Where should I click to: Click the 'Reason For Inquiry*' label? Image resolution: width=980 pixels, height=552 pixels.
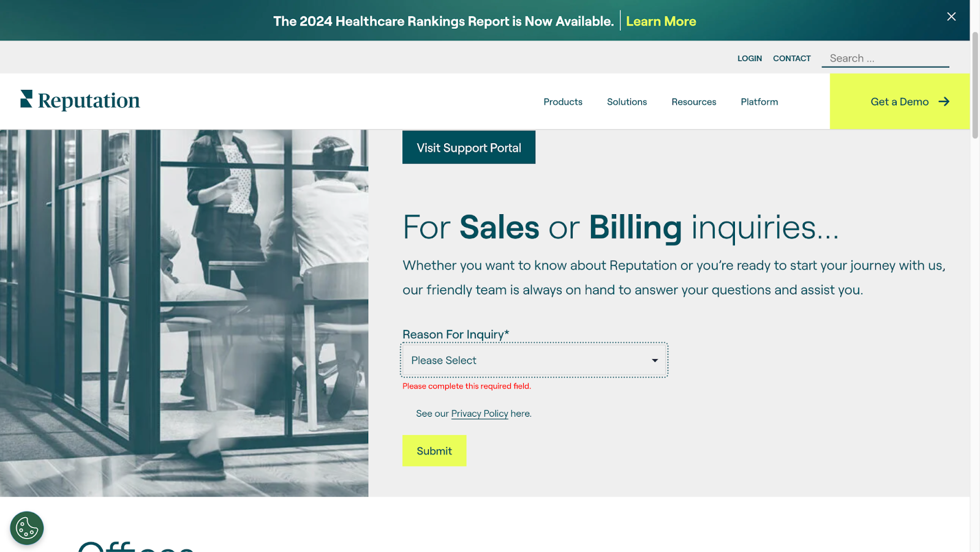coord(456,334)
